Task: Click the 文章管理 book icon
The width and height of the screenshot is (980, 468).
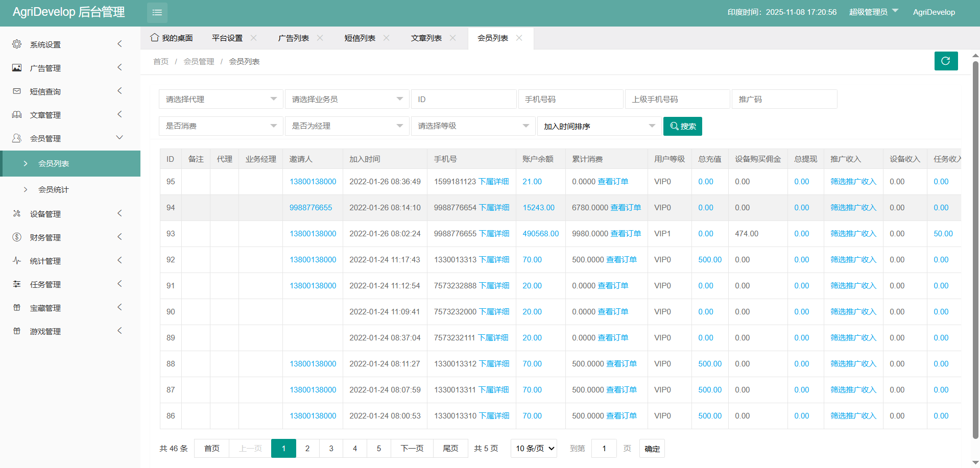Action: [x=17, y=115]
